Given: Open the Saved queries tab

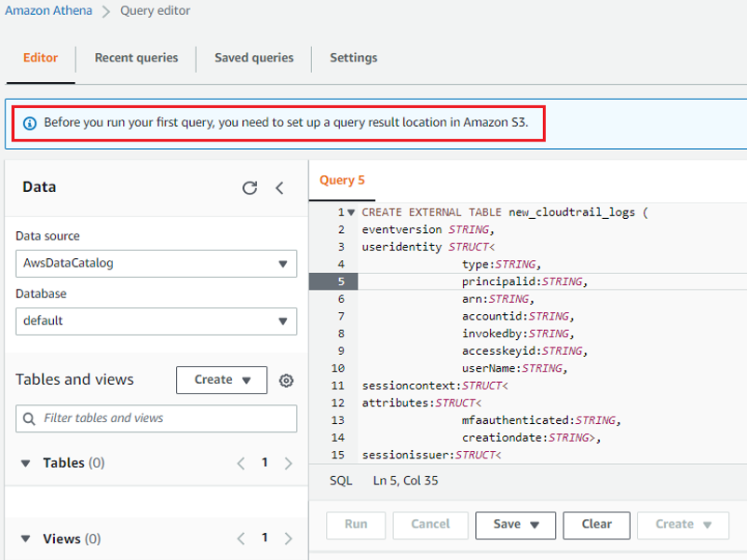Looking at the screenshot, I should tap(254, 58).
